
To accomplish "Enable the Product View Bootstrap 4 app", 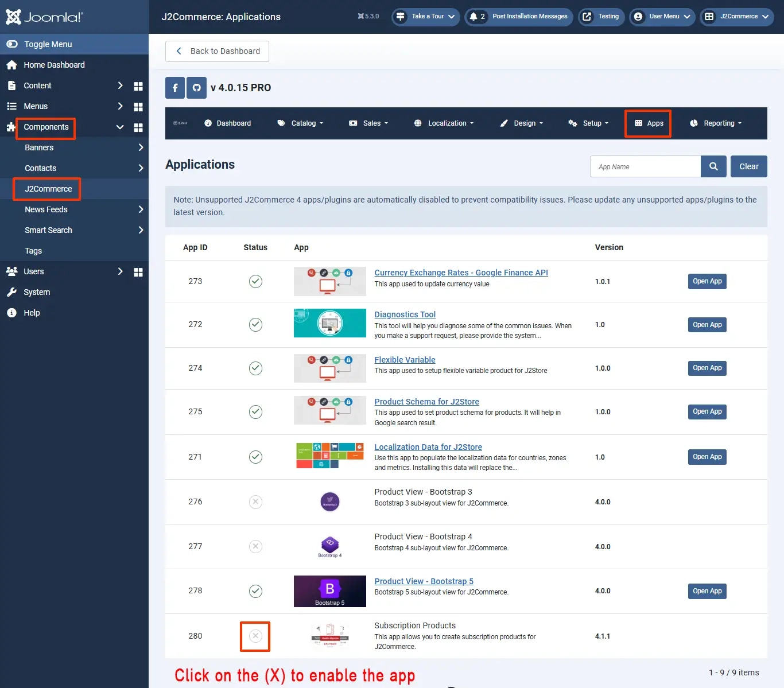I will click(255, 546).
